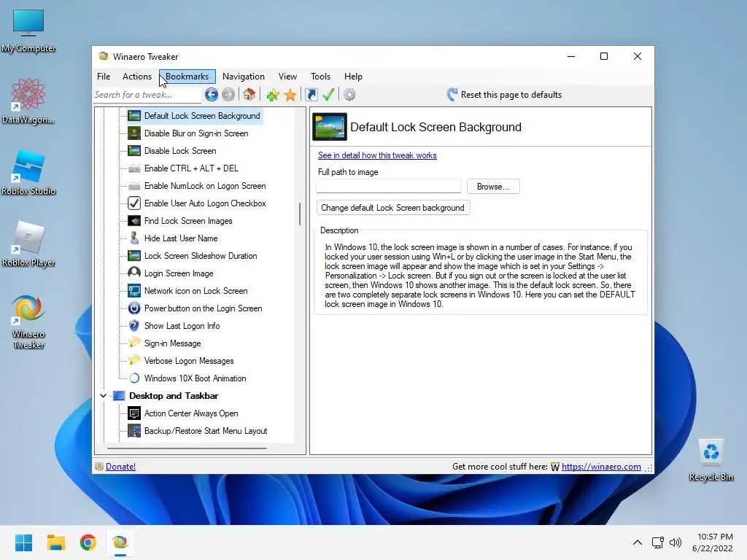Open the Bookmarks menu

point(187,77)
